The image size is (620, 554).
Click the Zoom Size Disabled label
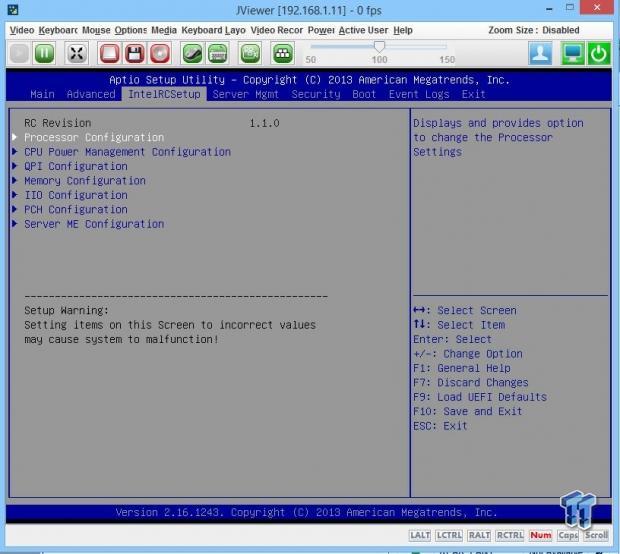pos(534,30)
